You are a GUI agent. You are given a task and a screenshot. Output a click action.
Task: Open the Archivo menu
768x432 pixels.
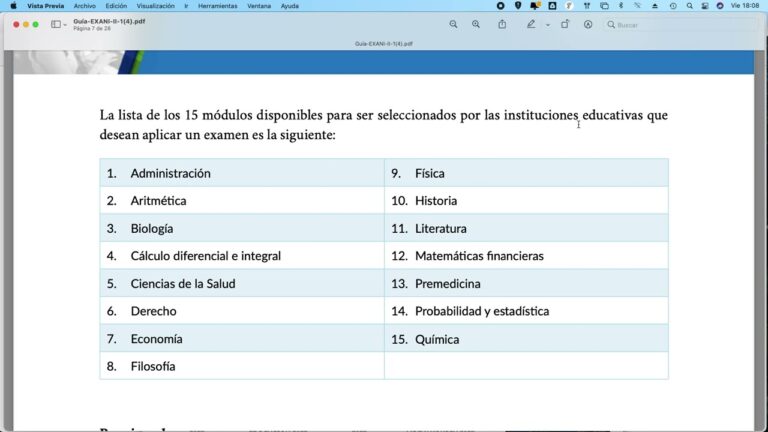point(85,6)
